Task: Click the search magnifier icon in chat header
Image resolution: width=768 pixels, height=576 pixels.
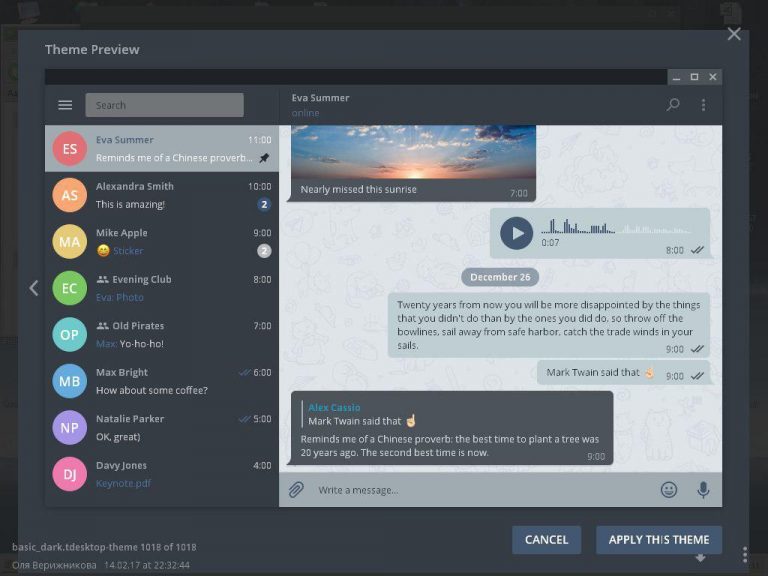Action: tap(673, 104)
